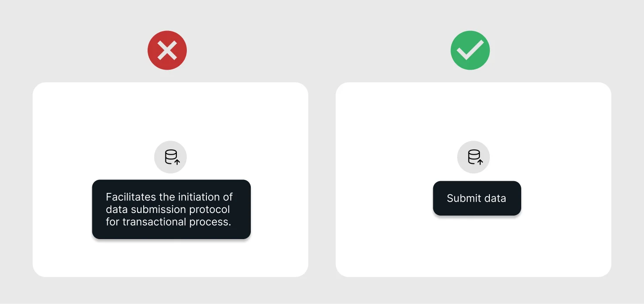The width and height of the screenshot is (644, 304).
Task: Click the long "Facilitates the initiation" tooltip
Action: click(x=171, y=209)
